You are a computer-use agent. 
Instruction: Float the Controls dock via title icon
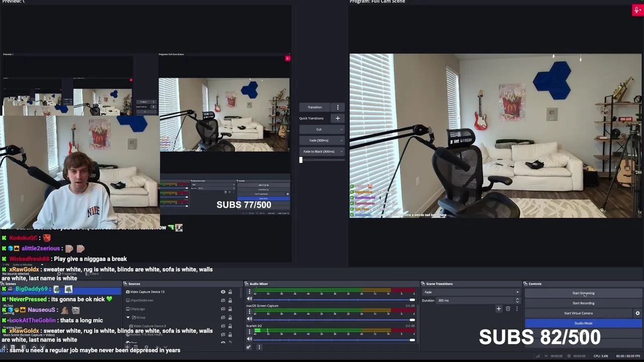[525, 284]
